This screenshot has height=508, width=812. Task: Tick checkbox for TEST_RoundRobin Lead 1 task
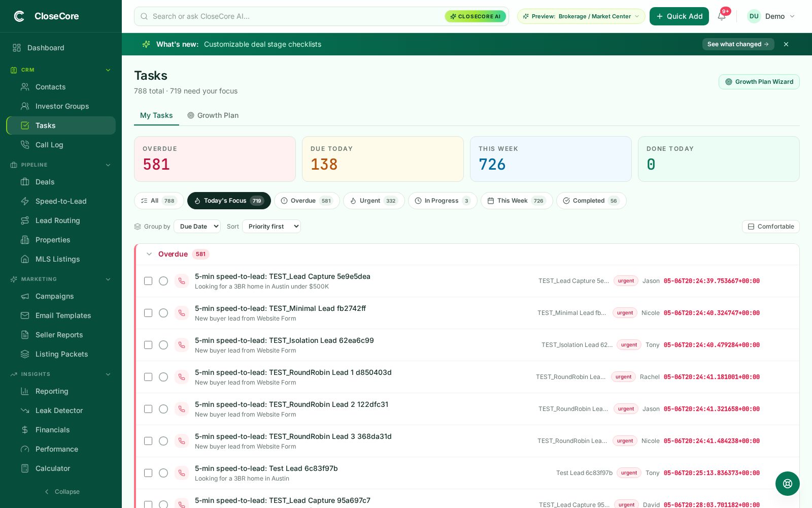148,377
